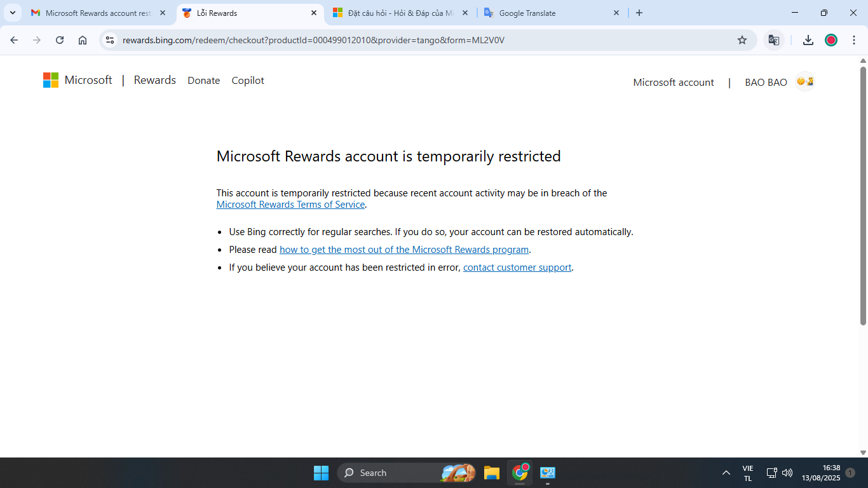The height and width of the screenshot is (488, 868).
Task: Open network settings from tray icon
Action: point(770,473)
